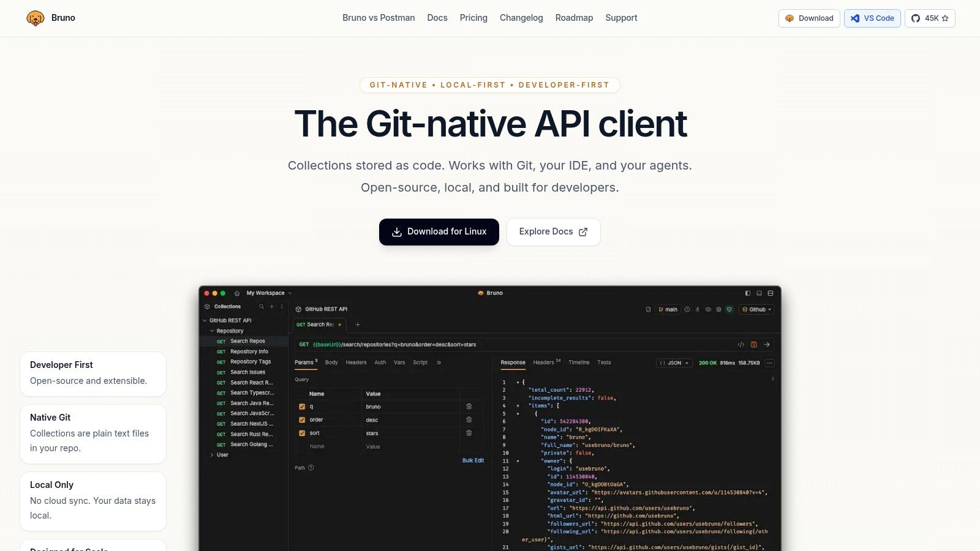Delete the q param with trash icon

tap(469, 407)
